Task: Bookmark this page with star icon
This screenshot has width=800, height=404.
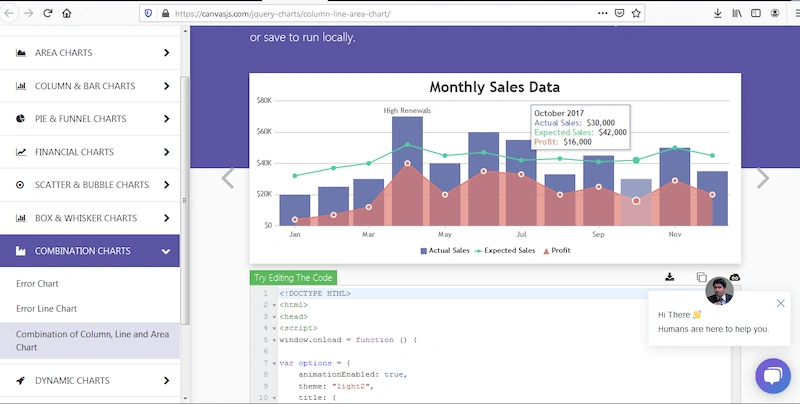Action: pos(636,13)
